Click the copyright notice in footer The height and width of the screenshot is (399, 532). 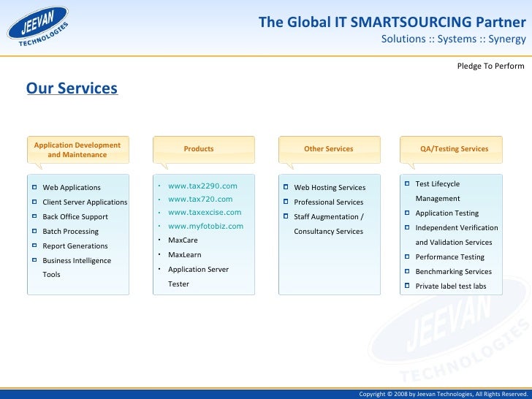pyautogui.click(x=444, y=394)
